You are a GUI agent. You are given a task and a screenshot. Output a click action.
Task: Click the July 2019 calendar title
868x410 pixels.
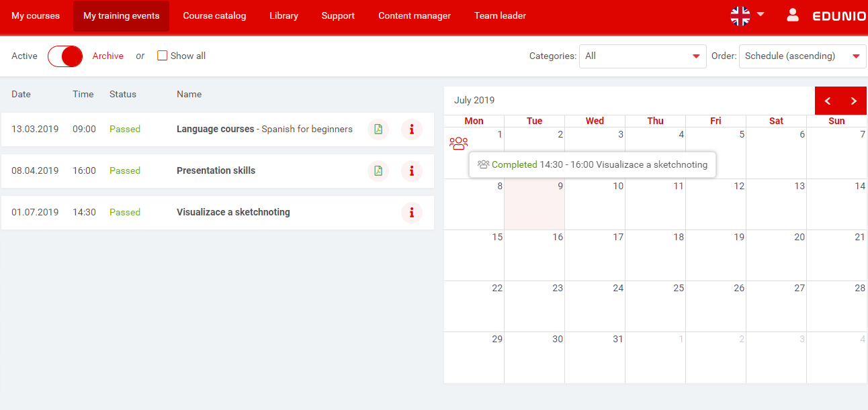click(474, 101)
